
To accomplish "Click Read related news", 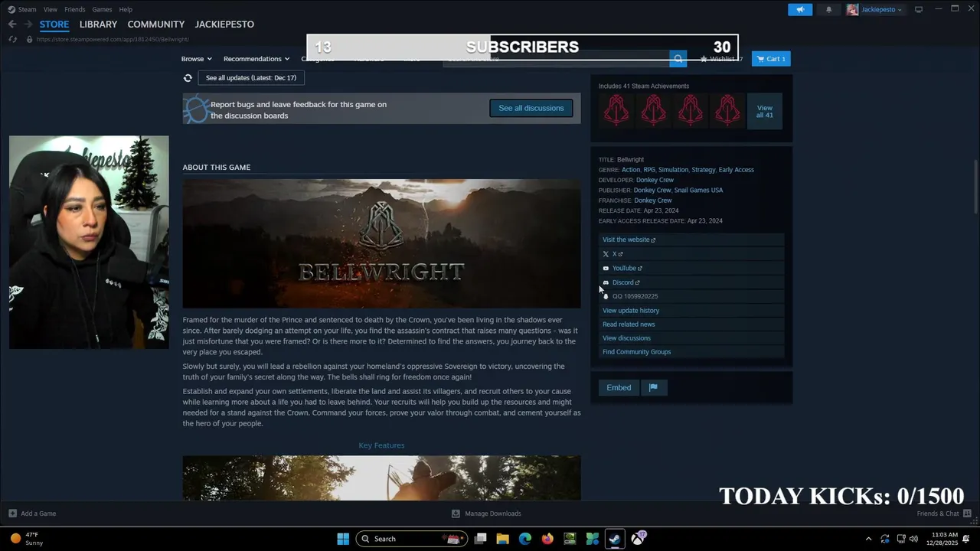I will click(691, 324).
